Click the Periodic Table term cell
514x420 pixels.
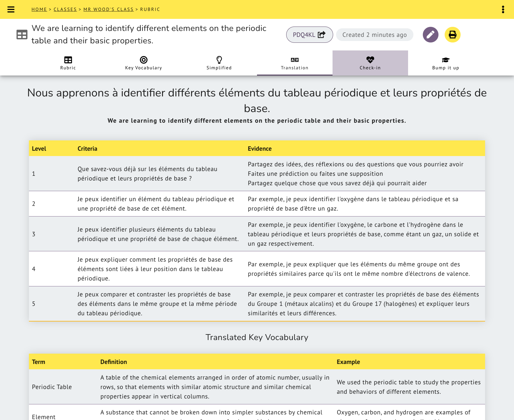coord(52,387)
